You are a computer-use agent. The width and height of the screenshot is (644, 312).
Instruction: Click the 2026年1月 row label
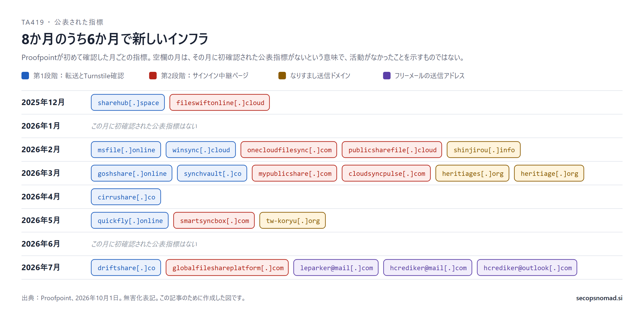(x=41, y=126)
